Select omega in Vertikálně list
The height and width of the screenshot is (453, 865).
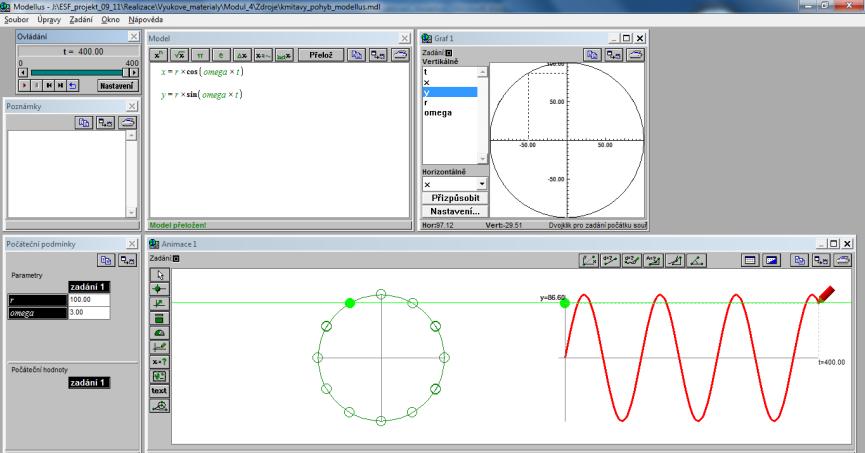[449, 113]
